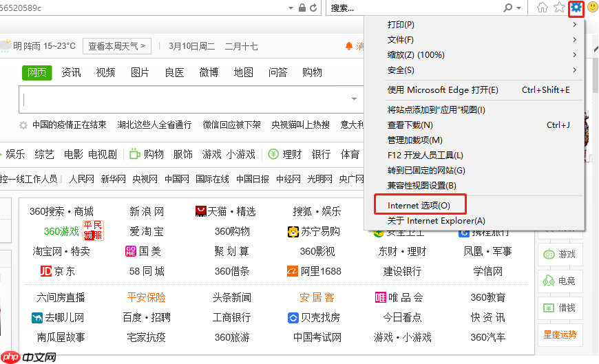The width and height of the screenshot is (599, 364).
Task: Expand the 文件(F) submenu
Action: tap(574, 40)
